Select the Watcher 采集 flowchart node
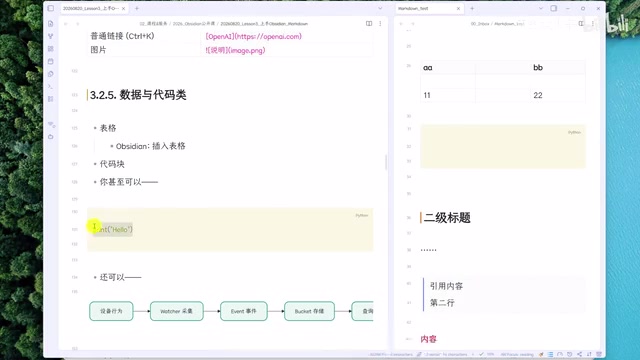The image size is (640, 360). point(176,311)
